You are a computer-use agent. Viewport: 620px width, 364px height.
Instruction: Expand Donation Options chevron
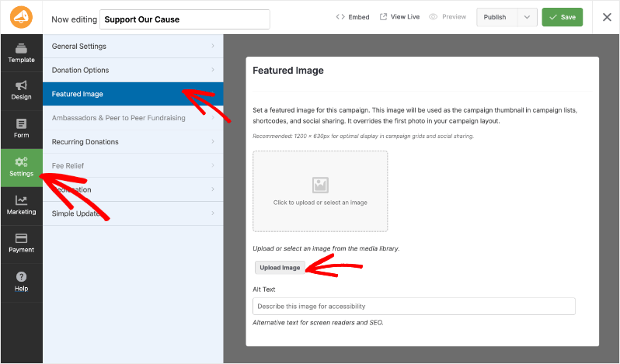[x=213, y=70]
